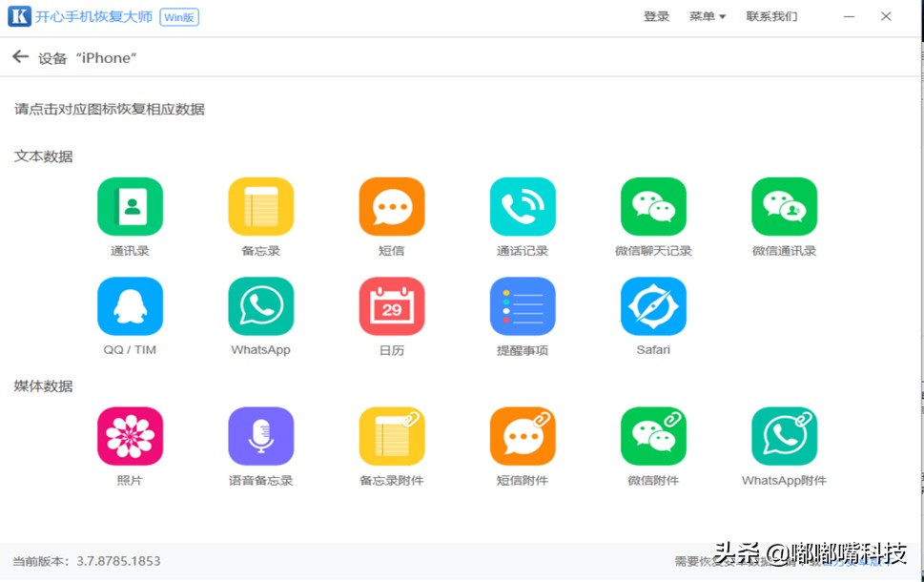Open the 微信附件 WeChat attachments icon

652,435
